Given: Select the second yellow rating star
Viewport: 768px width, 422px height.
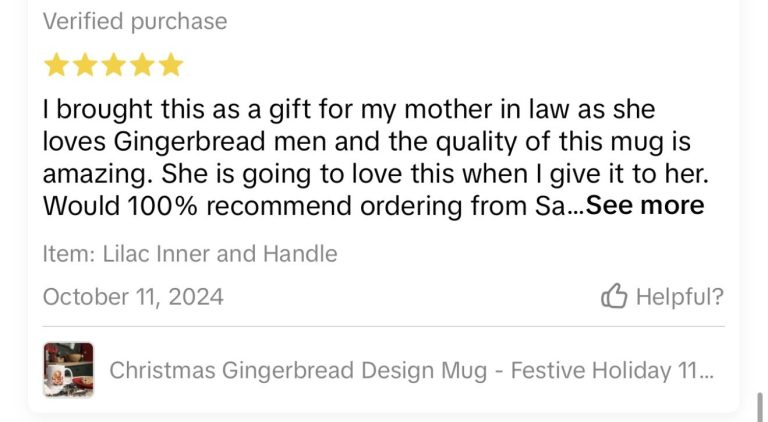Looking at the screenshot, I should pos(85,65).
